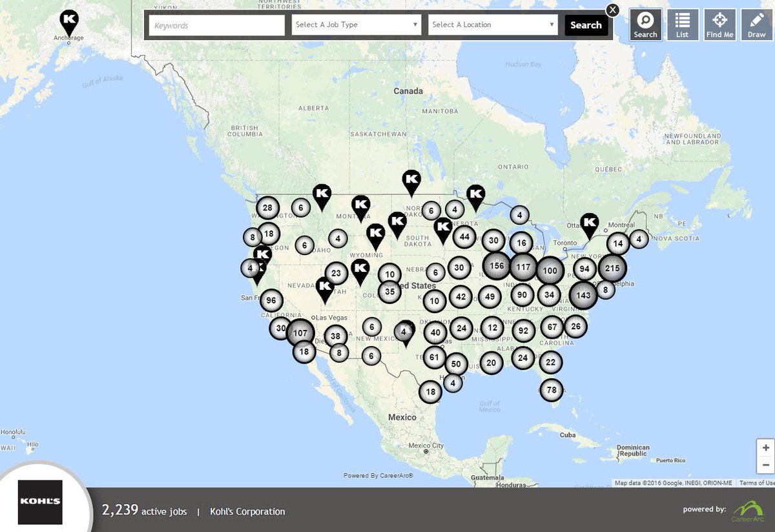
Task: Open the 49 jobs cluster marker
Action: (490, 297)
